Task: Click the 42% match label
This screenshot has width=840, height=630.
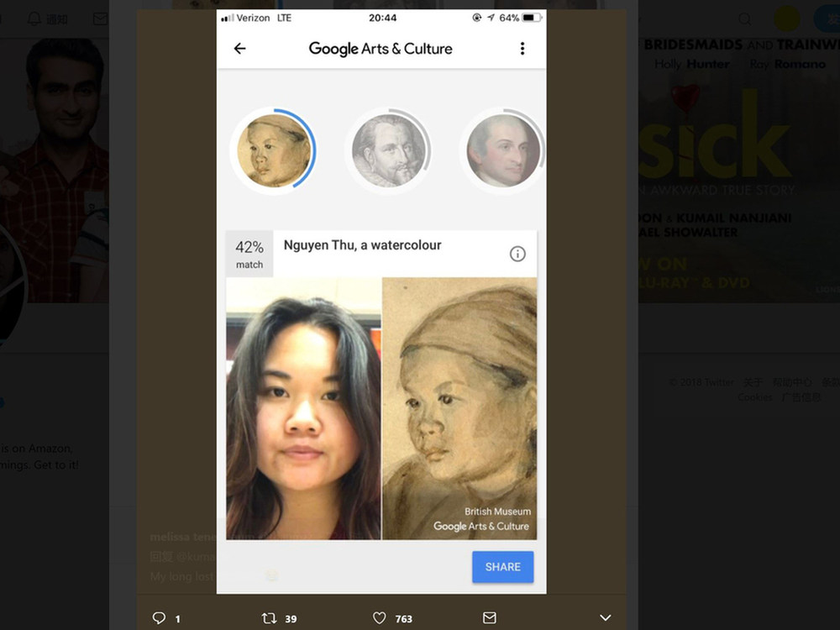Action: pos(249,254)
